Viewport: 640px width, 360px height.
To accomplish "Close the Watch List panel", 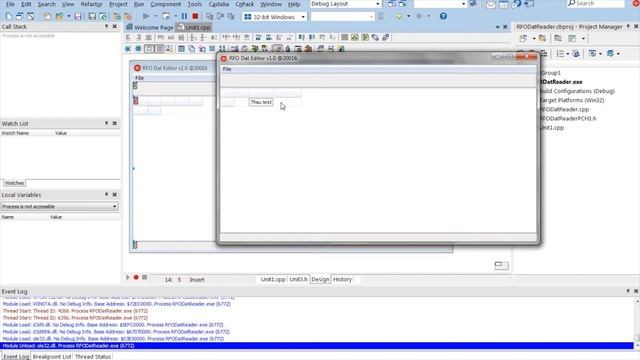I will click(115, 123).
